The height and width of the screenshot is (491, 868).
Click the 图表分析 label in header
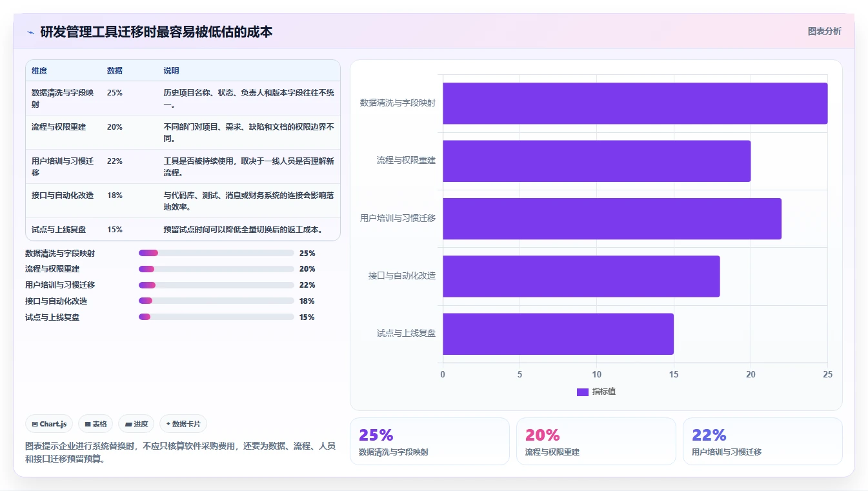pos(824,31)
